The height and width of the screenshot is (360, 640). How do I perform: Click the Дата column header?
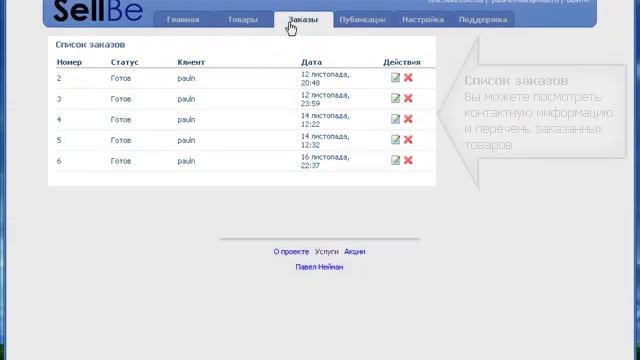coord(311,62)
